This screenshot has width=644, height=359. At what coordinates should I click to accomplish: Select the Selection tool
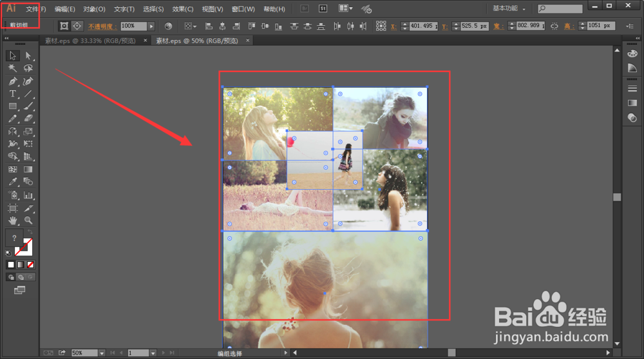[x=13, y=55]
